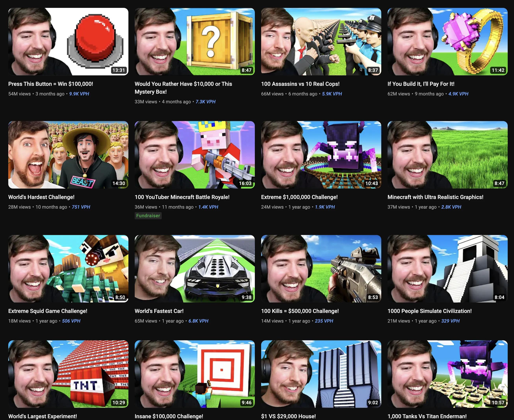Screen dimensions: 514x420
Task: Open the red button video thumbnail
Action: [x=68, y=42]
